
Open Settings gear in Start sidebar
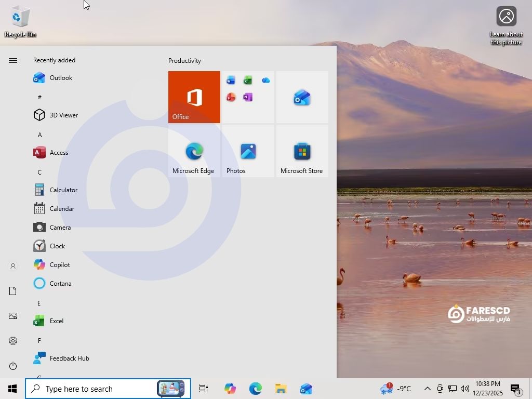[x=13, y=341]
